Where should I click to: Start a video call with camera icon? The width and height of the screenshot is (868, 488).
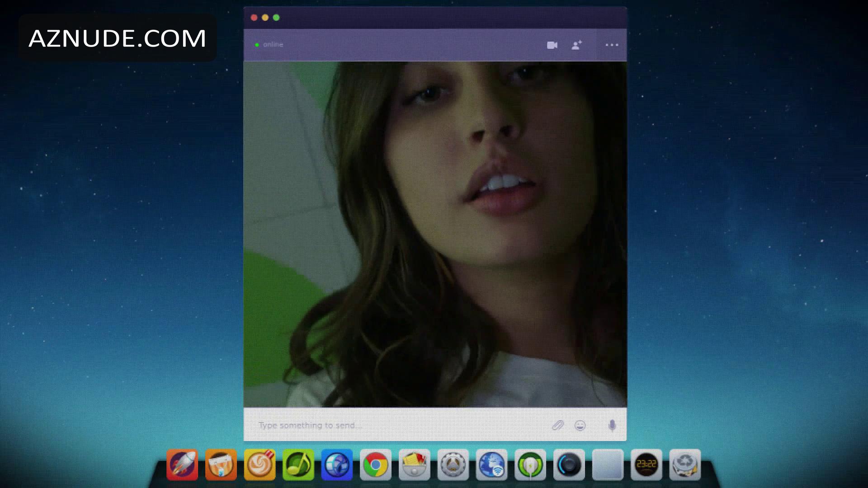[x=552, y=45]
